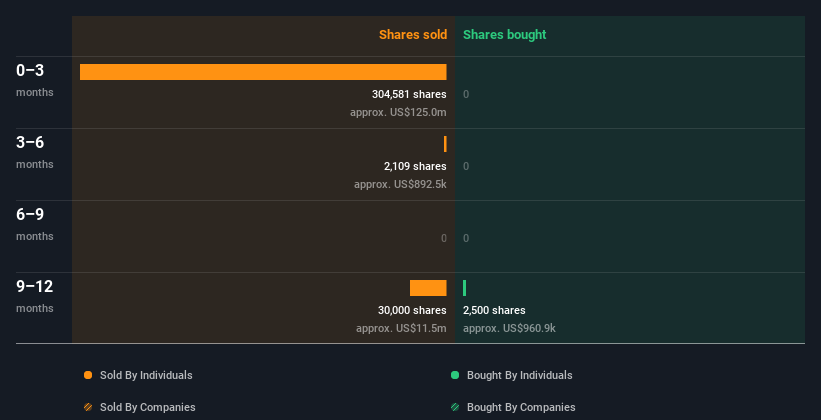Click the approx. US$892.5k amount
Screen dimensions: 821x420
tap(400, 184)
